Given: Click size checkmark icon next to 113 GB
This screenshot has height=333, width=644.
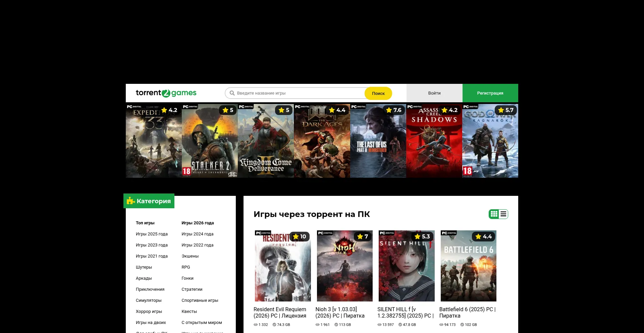Looking at the screenshot, I should point(336,325).
